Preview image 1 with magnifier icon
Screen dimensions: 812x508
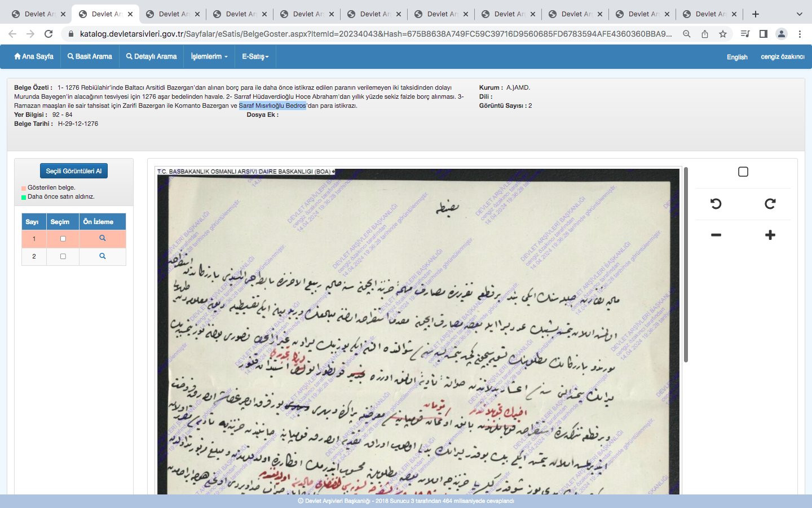coord(102,238)
